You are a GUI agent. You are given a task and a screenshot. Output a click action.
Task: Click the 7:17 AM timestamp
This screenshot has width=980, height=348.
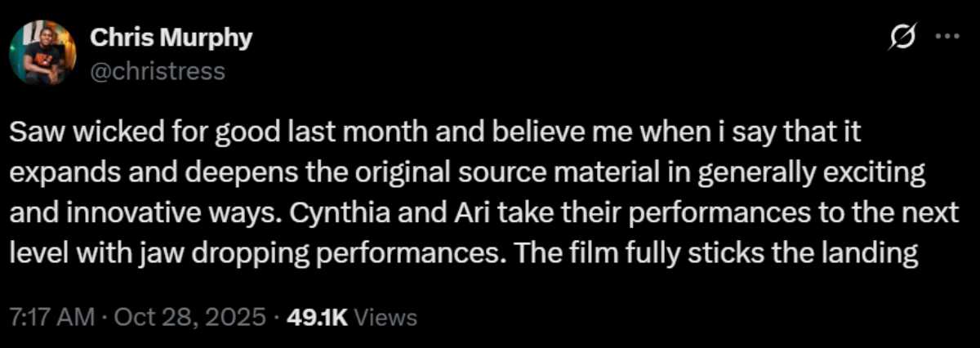(x=52, y=317)
